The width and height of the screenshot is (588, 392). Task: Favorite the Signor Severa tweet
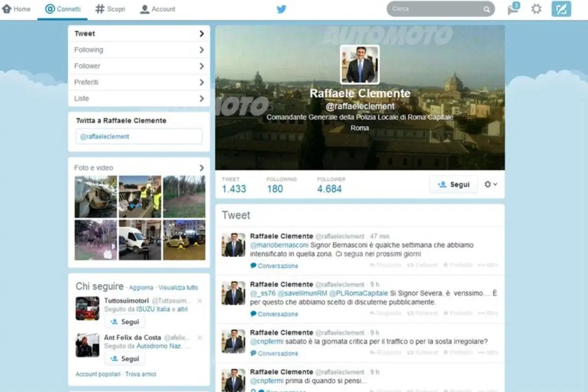pyautogui.click(x=458, y=313)
